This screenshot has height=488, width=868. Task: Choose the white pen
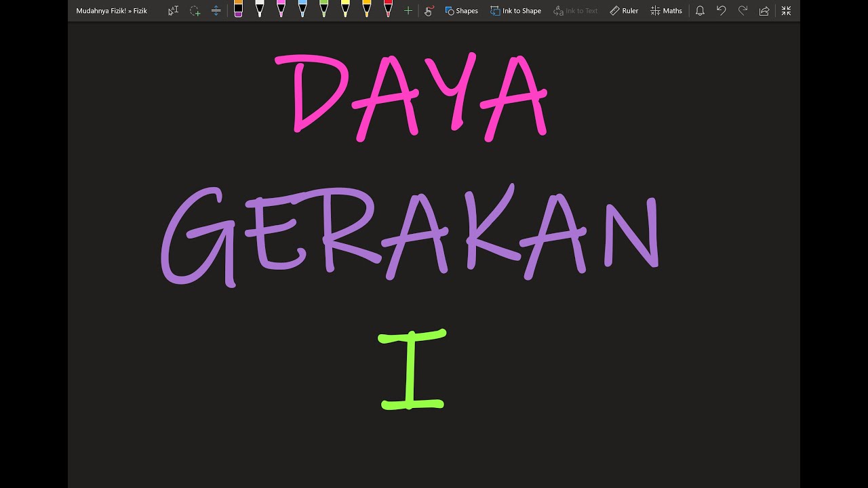coord(259,9)
